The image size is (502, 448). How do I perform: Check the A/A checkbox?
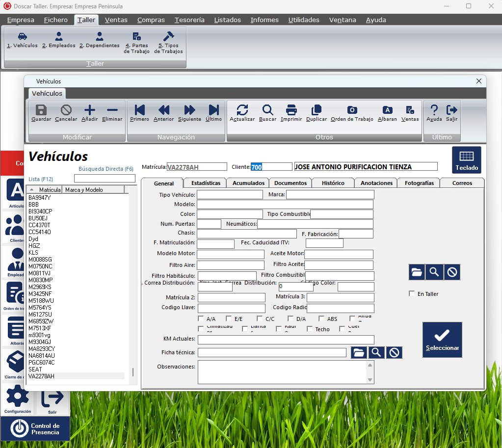(201, 319)
